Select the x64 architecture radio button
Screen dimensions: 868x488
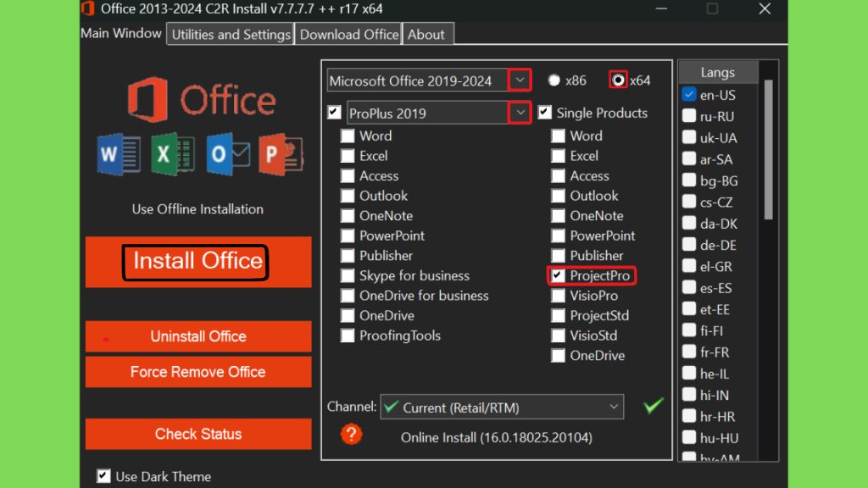(x=618, y=80)
